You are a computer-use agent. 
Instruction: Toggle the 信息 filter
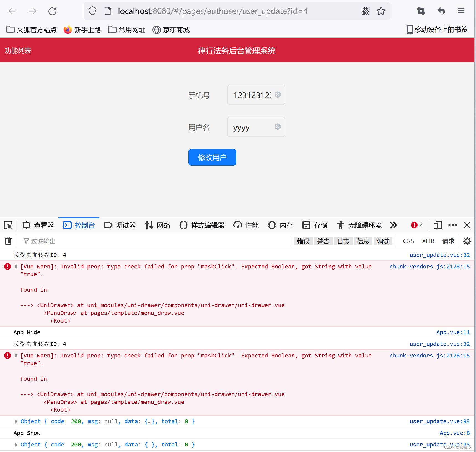click(363, 241)
